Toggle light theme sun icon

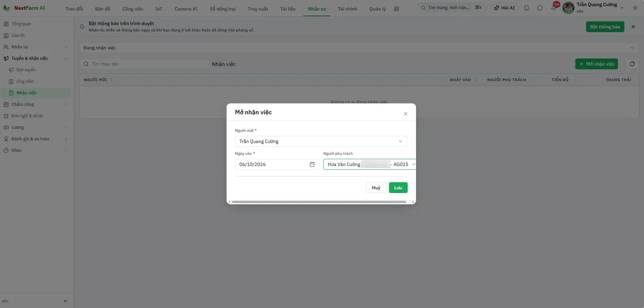coord(635,8)
